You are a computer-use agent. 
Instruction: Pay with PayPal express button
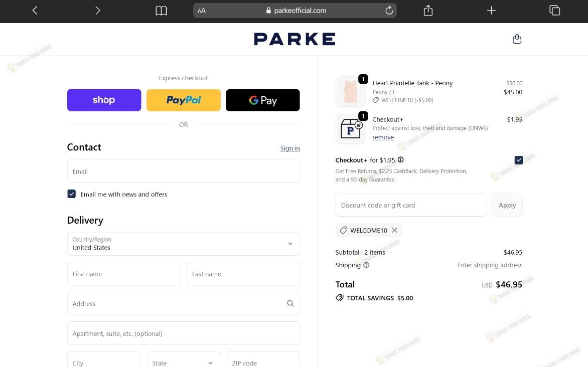(x=184, y=100)
